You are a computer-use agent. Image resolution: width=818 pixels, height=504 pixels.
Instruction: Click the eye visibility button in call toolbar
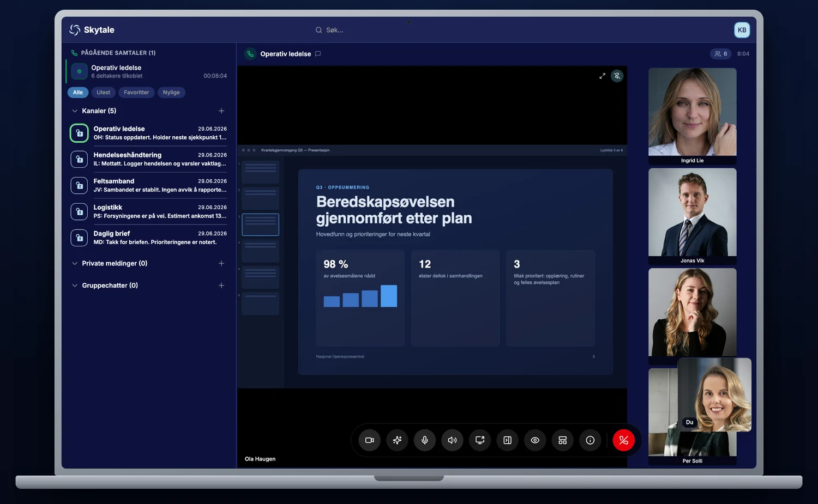coord(535,440)
